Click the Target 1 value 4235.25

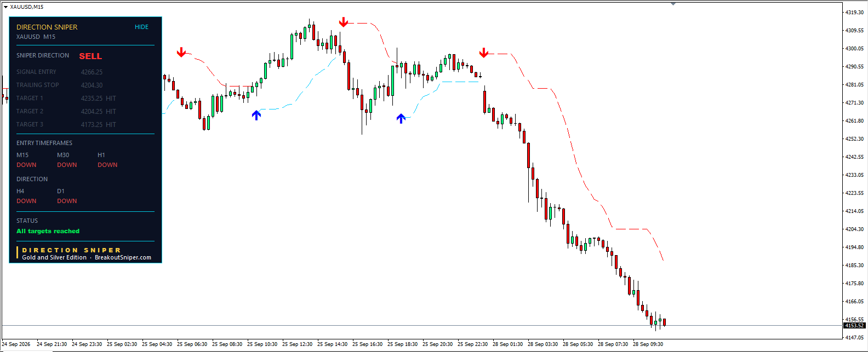92,98
